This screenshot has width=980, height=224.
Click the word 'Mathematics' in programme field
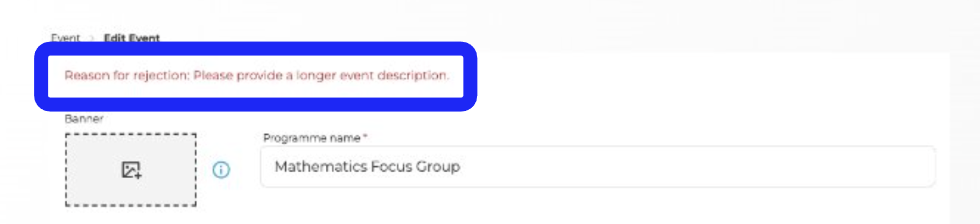321,166
